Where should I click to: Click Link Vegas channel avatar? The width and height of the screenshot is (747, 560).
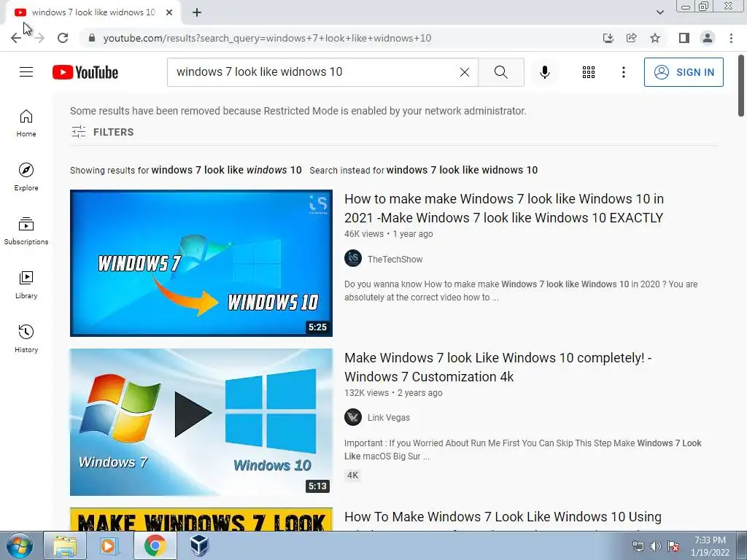(x=353, y=417)
